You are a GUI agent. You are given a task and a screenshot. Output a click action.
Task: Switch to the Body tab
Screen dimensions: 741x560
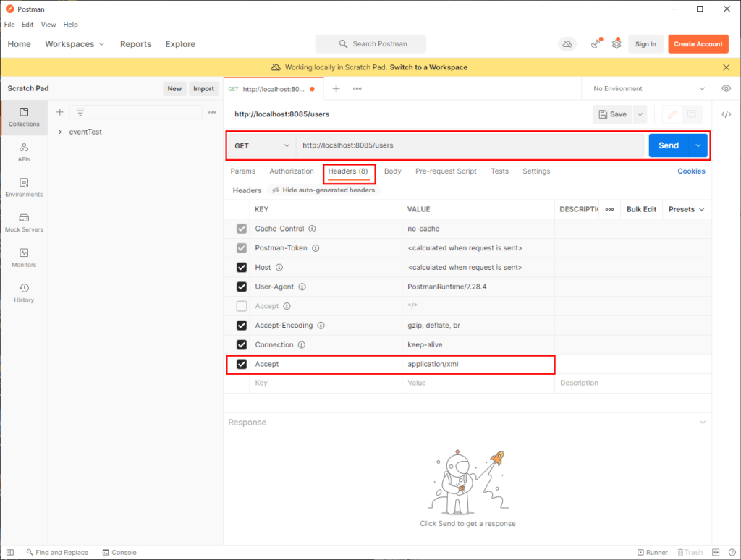pos(392,171)
